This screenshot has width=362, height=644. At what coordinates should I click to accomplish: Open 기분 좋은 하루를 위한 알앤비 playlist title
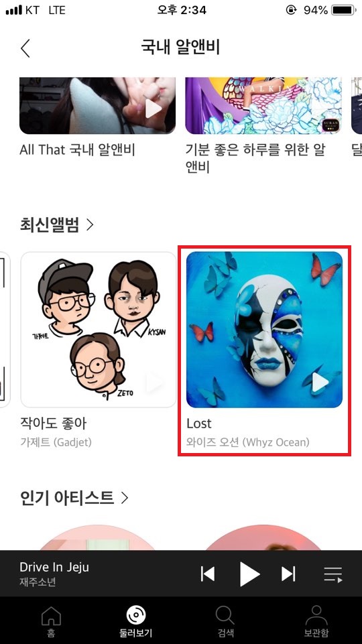click(x=255, y=159)
